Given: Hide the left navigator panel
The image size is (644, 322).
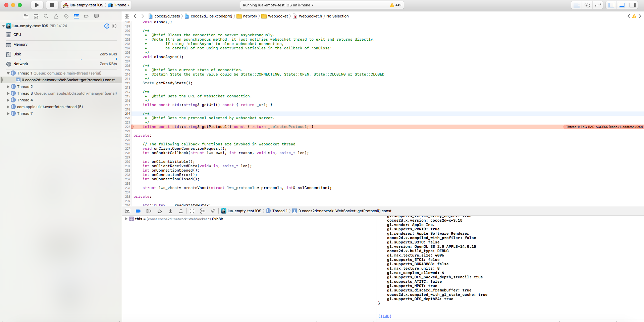Looking at the screenshot, I should click(611, 5).
